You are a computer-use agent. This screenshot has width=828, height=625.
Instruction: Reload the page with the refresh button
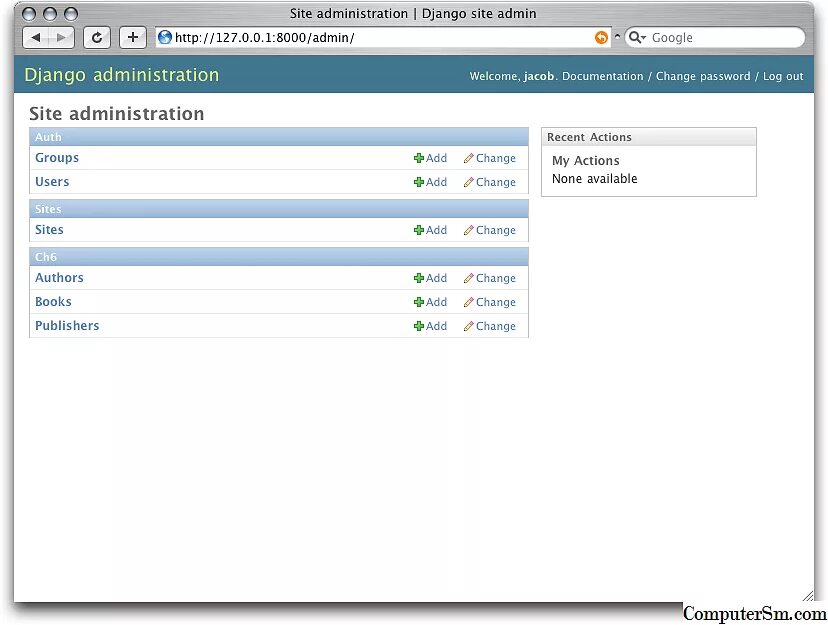[x=97, y=37]
